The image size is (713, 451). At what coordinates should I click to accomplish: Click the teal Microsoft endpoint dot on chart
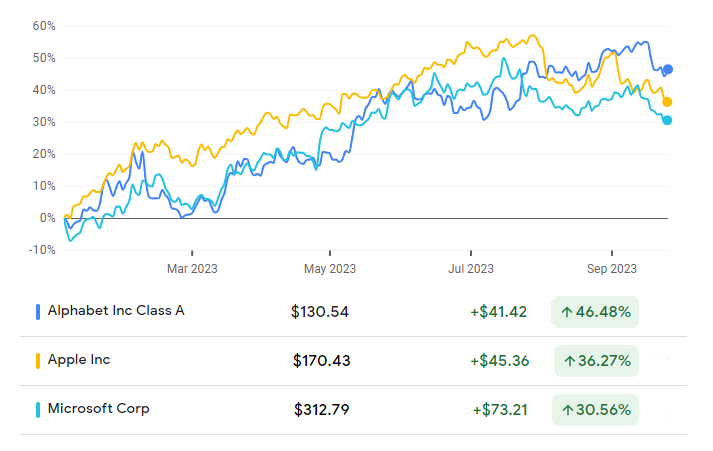click(667, 120)
